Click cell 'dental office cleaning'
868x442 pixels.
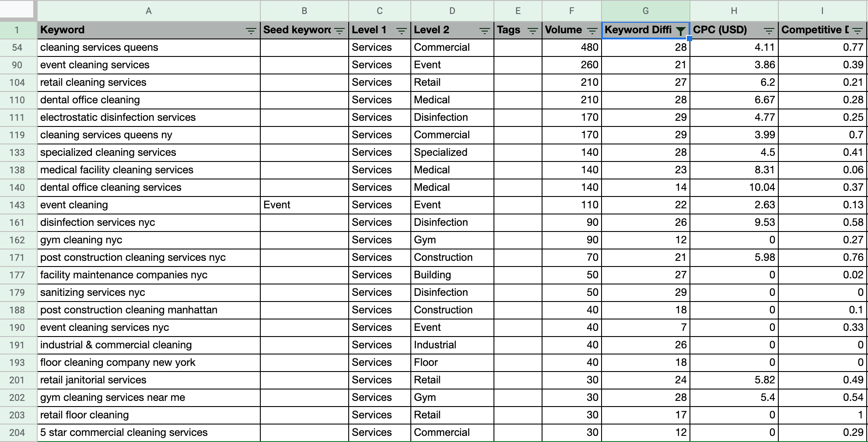149,100
